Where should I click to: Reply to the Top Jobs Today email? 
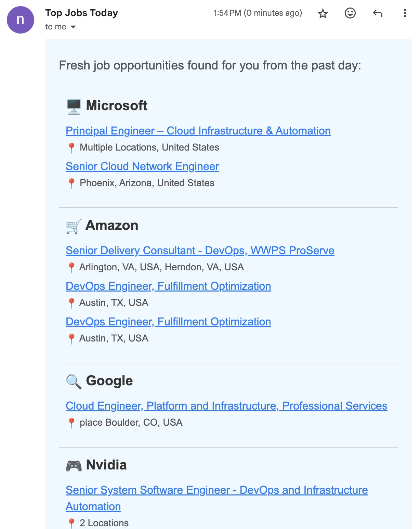pos(377,14)
